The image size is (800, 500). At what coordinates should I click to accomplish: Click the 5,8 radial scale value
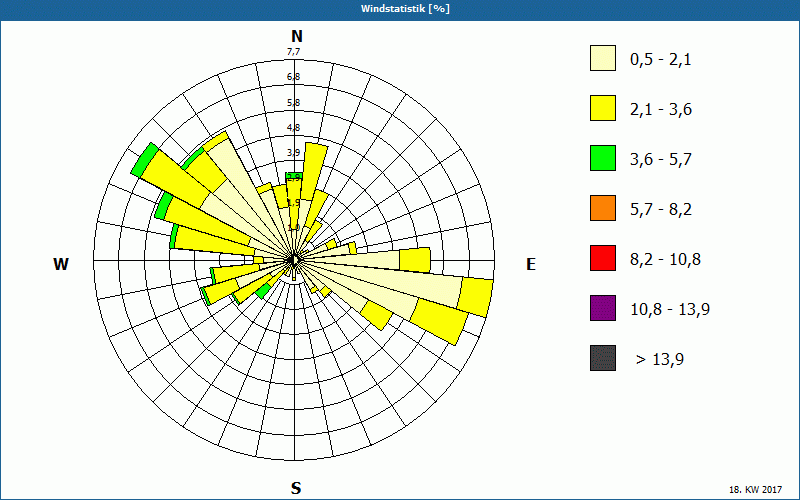(293, 103)
